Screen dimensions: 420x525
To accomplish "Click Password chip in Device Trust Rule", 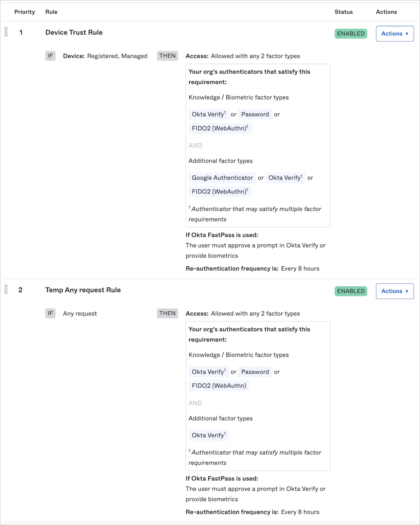I will pos(255,114).
